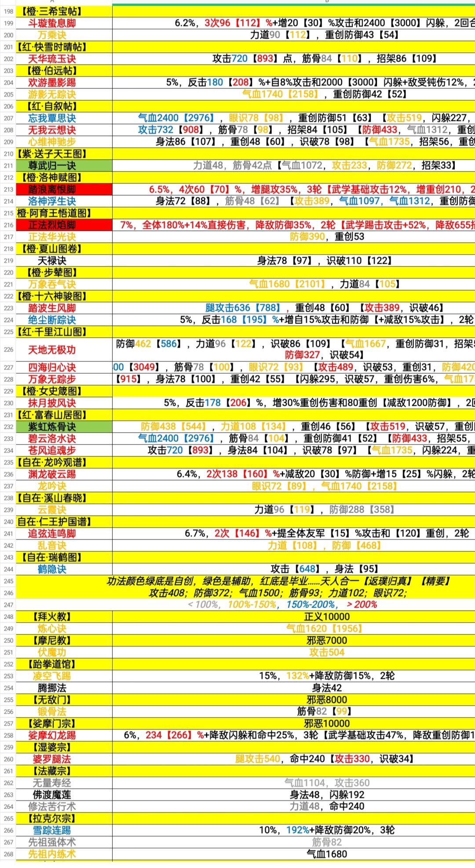Click the 【拜火教】 header cell

coord(64,616)
